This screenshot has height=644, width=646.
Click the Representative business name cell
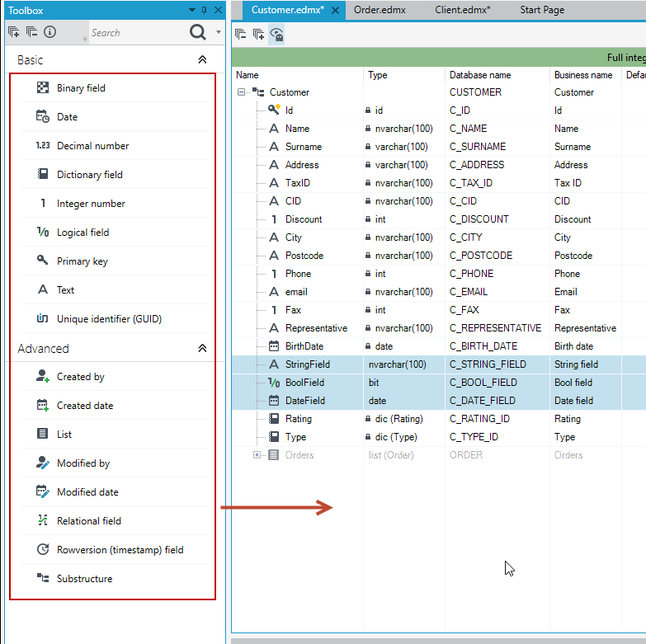click(585, 328)
